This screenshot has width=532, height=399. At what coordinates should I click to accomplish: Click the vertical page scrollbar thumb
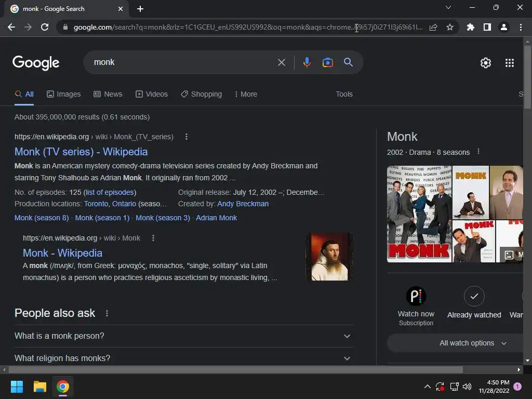[x=527, y=77]
